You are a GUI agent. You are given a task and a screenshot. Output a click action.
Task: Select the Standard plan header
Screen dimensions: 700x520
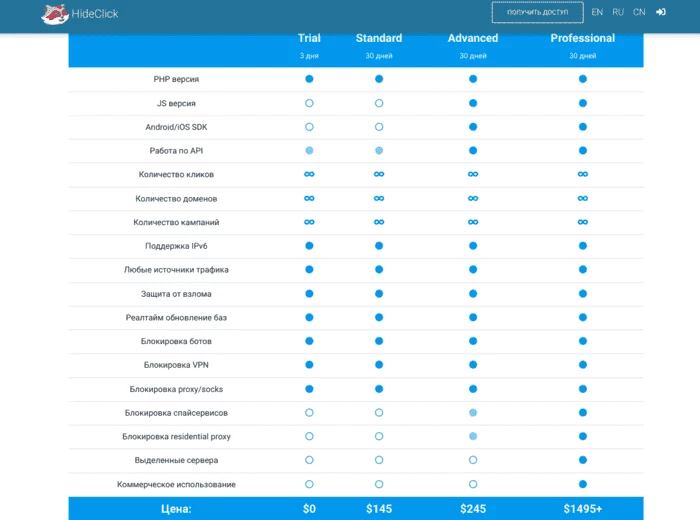tap(379, 38)
